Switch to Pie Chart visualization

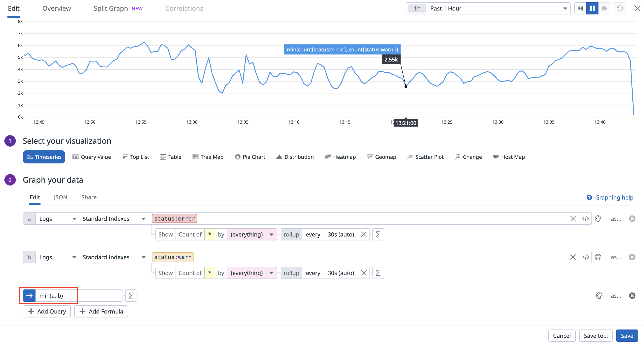pyautogui.click(x=250, y=157)
